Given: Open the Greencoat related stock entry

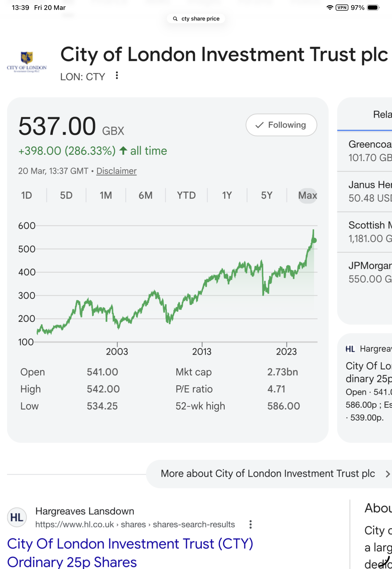Looking at the screenshot, I should click(x=370, y=151).
